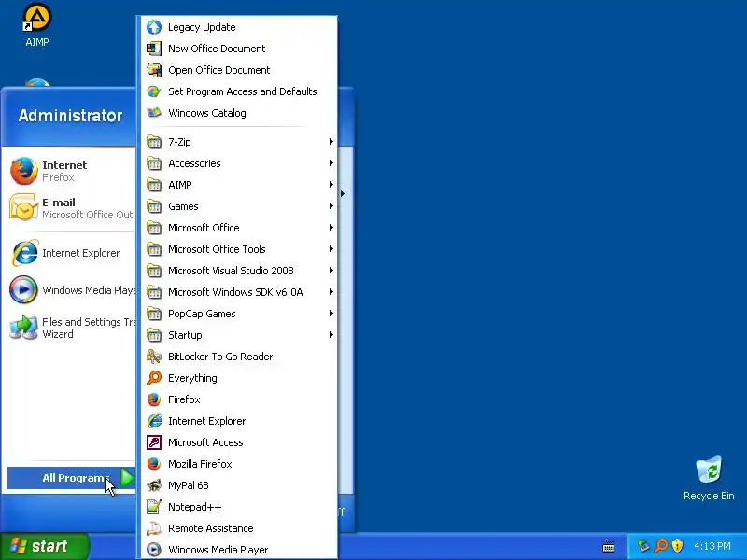Click Set Program Access and Defaults icon

coord(154,91)
